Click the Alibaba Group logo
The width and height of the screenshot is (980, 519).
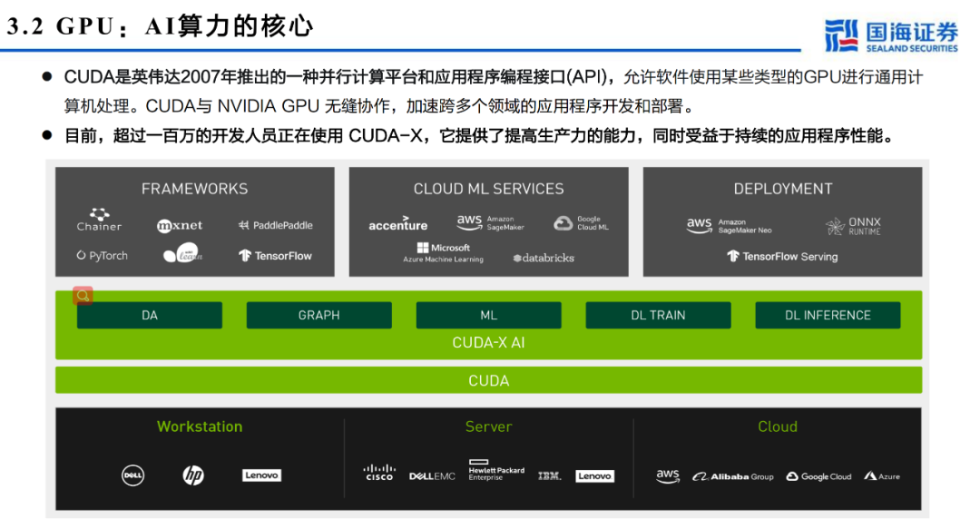[733, 476]
